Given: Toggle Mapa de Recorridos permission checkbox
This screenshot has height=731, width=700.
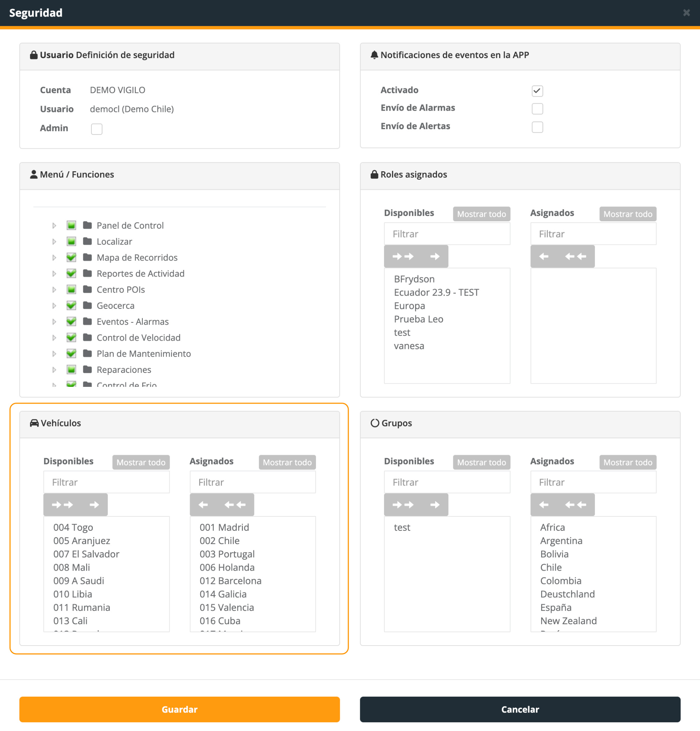Looking at the screenshot, I should 71,257.
